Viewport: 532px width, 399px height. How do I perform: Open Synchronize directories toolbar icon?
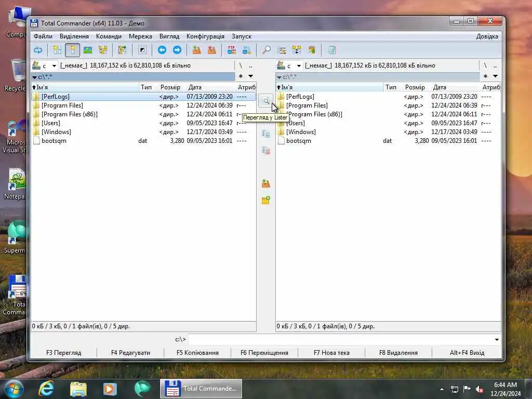[297, 50]
